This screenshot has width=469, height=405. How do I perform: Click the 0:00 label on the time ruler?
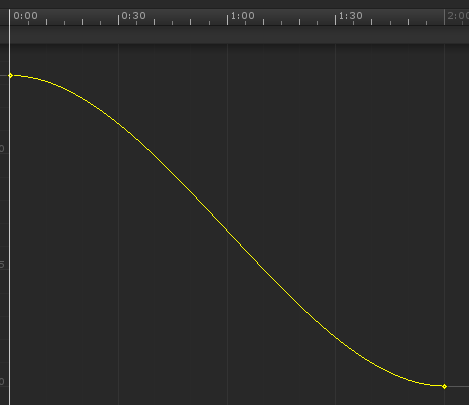25,16
